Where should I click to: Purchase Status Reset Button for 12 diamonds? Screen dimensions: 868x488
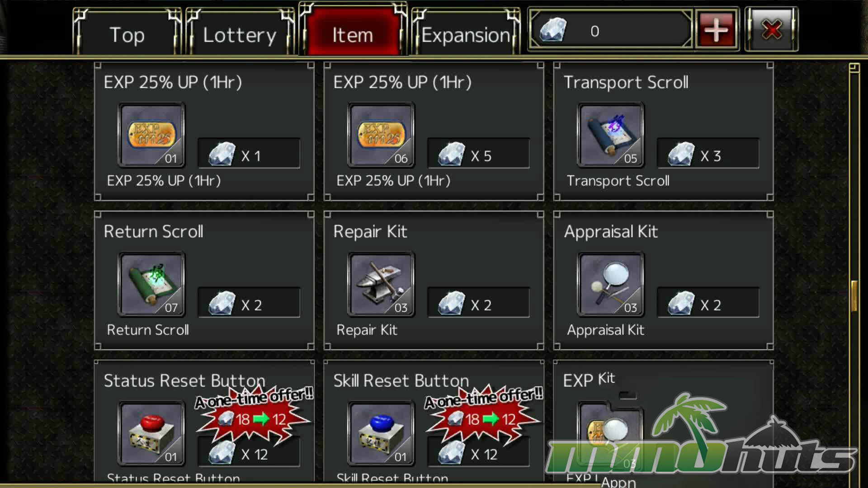click(x=249, y=452)
